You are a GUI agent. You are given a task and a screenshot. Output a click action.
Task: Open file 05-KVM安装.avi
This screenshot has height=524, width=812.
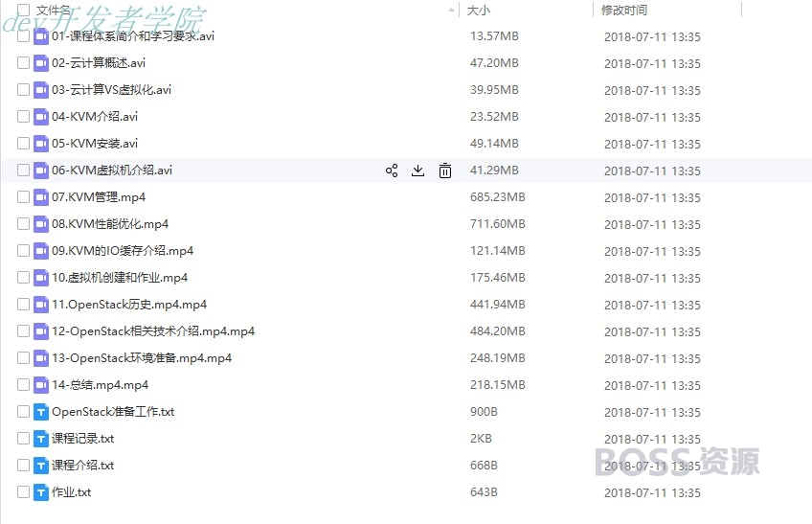(x=95, y=144)
